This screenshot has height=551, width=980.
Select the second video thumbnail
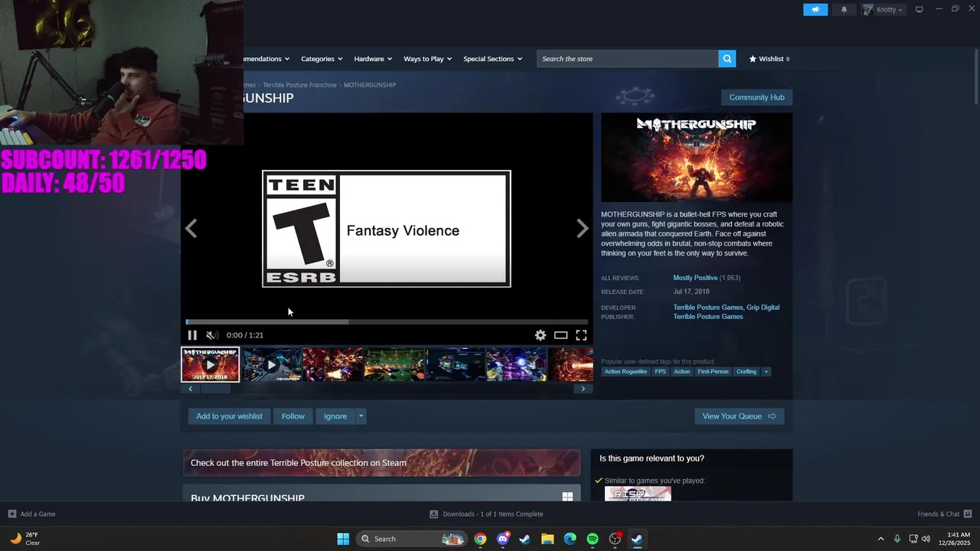tap(271, 364)
